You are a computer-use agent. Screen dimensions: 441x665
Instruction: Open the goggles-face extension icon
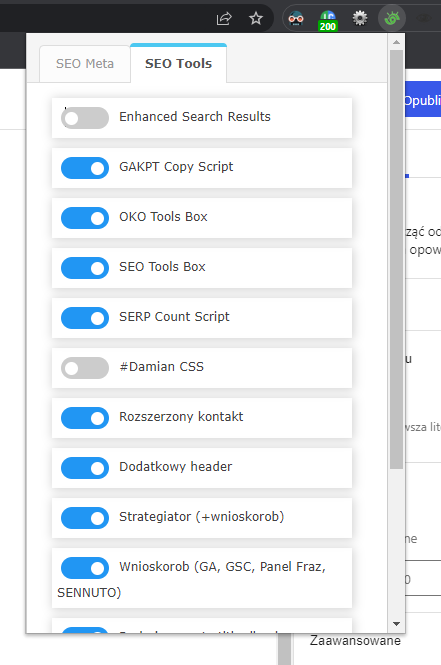(296, 19)
